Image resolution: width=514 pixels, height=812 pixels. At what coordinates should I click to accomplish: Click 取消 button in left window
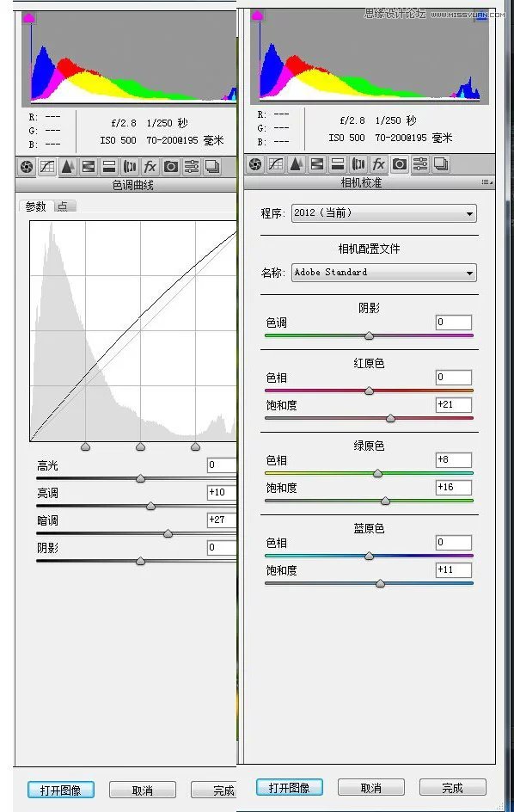pyautogui.click(x=143, y=790)
